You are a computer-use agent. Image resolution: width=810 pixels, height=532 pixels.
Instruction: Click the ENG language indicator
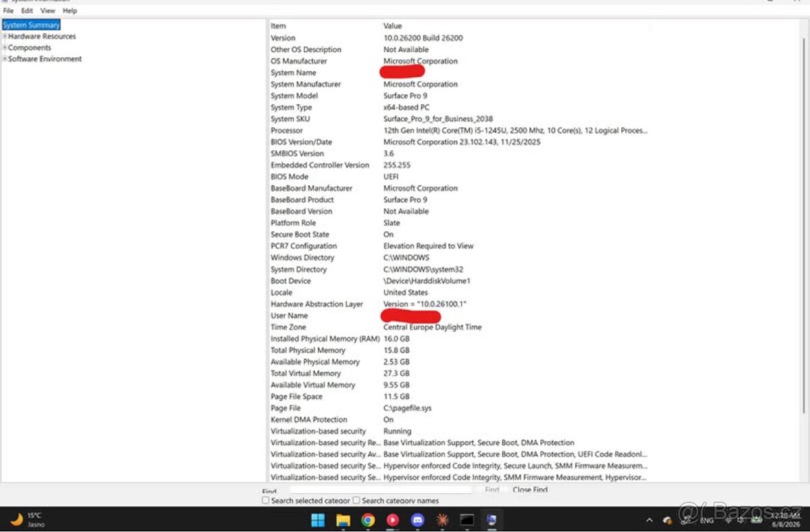(x=707, y=520)
